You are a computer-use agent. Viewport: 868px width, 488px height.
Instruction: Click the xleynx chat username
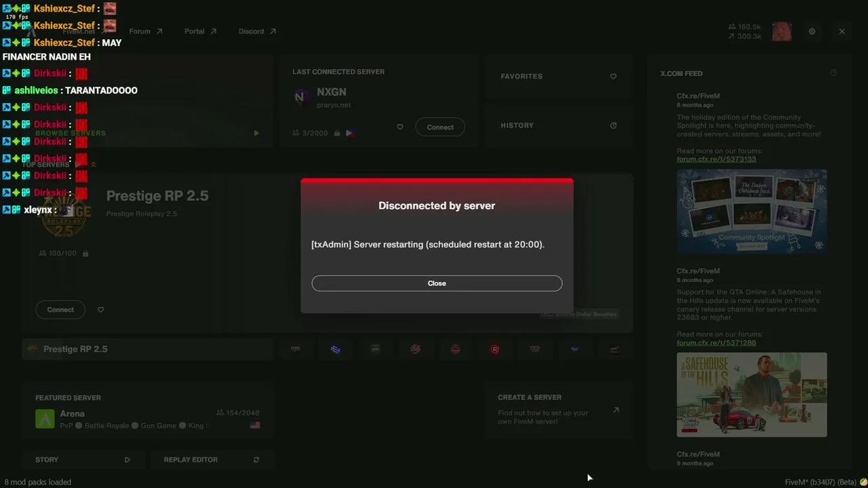click(x=39, y=210)
